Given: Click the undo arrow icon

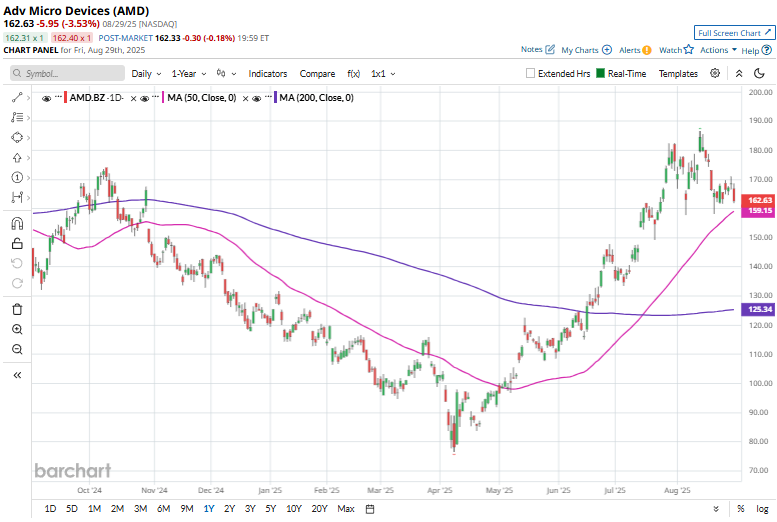Looking at the screenshot, I should coord(17,263).
